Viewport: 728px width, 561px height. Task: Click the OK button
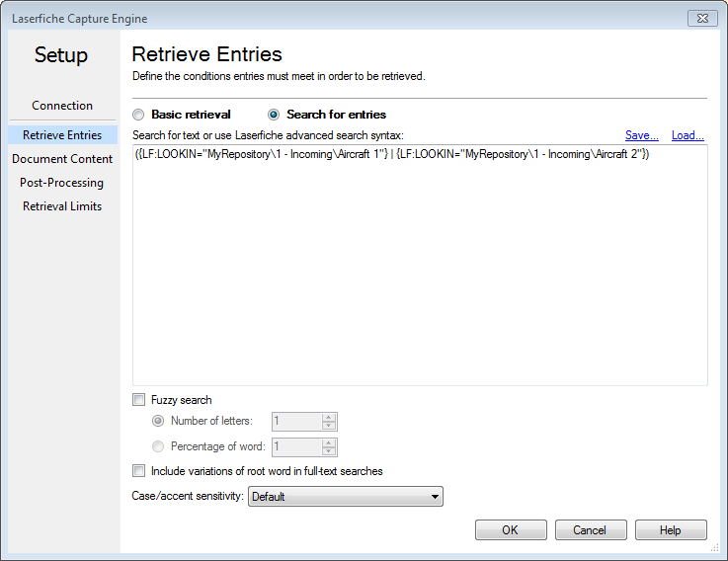(x=511, y=529)
